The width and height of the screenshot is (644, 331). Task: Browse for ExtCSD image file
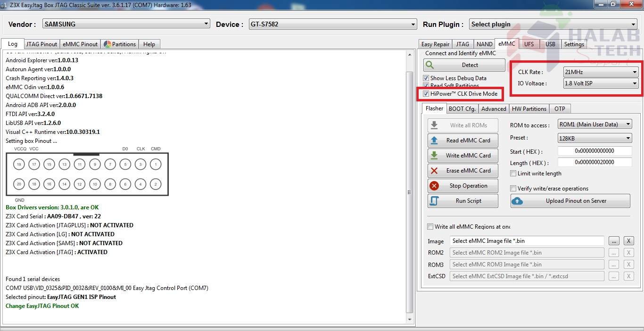pyautogui.click(x=613, y=276)
